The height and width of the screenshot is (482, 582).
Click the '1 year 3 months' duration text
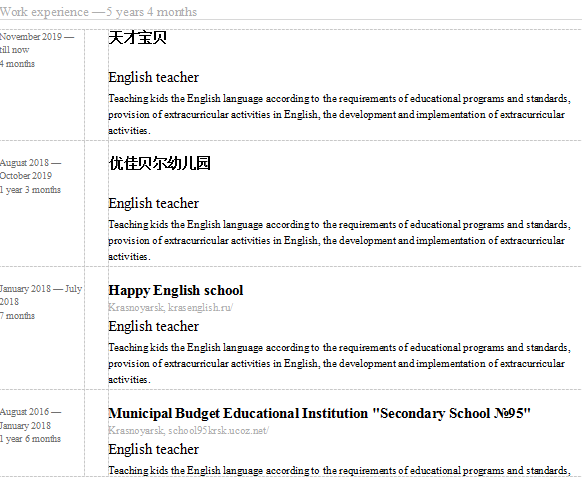[x=30, y=190]
